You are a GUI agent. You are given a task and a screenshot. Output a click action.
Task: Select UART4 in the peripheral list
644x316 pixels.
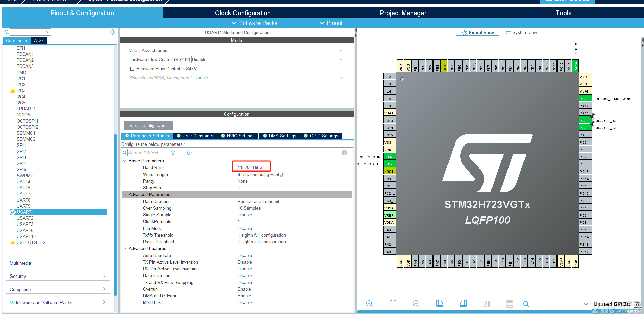pos(23,182)
